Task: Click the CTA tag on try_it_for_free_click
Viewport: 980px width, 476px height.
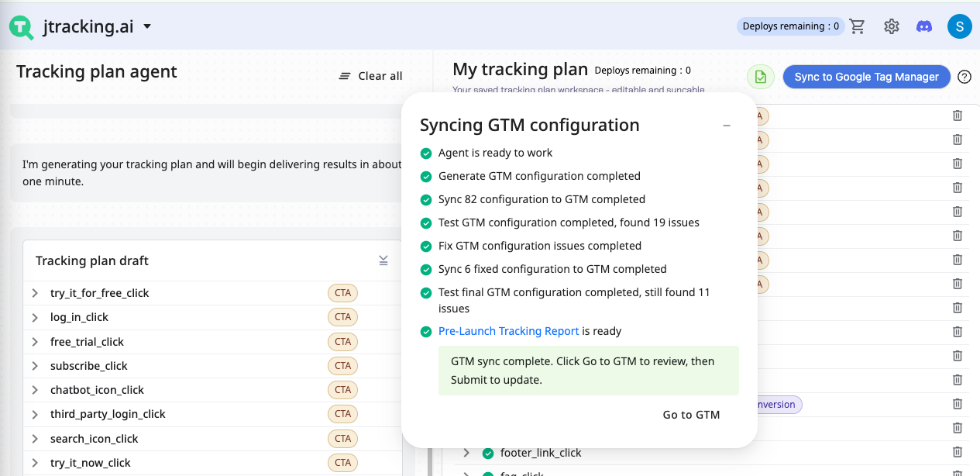Action: 343,293
